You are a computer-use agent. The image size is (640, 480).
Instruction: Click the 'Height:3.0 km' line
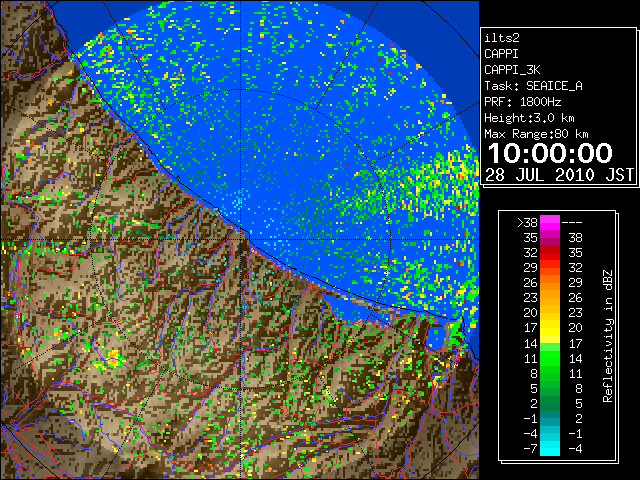point(529,118)
